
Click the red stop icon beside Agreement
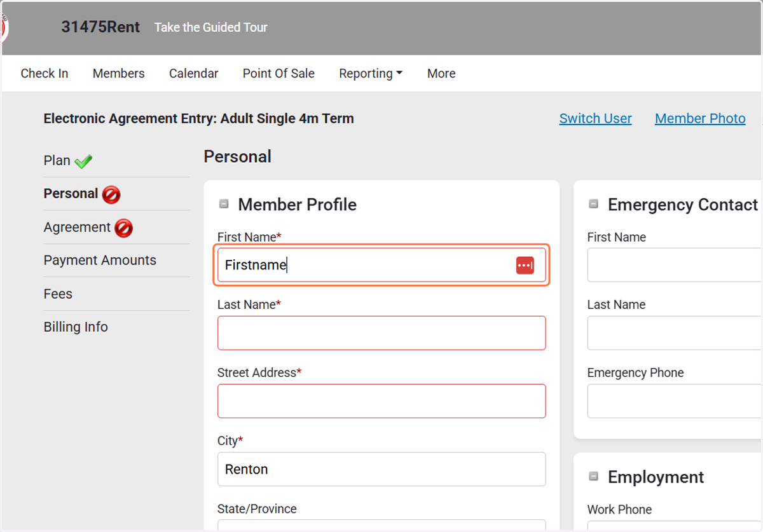click(124, 228)
